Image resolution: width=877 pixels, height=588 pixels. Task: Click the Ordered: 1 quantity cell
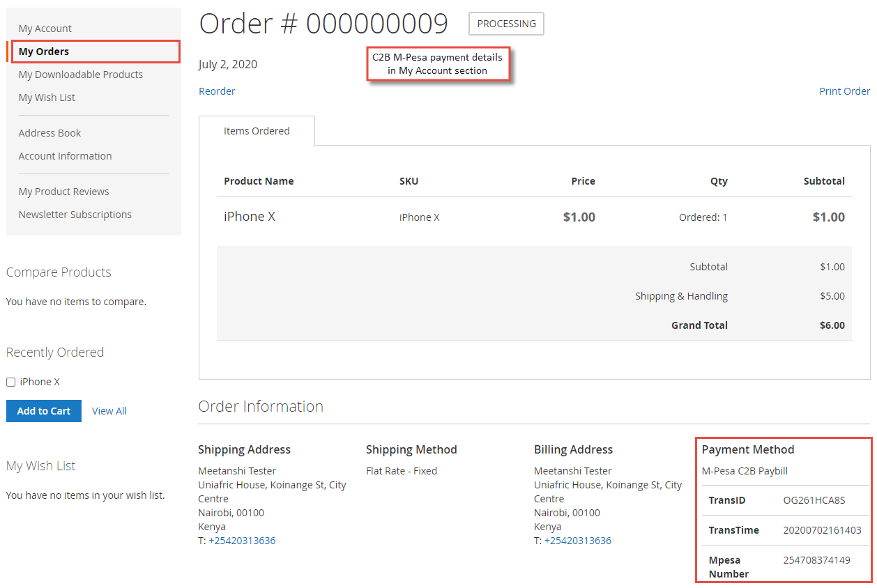click(x=703, y=217)
